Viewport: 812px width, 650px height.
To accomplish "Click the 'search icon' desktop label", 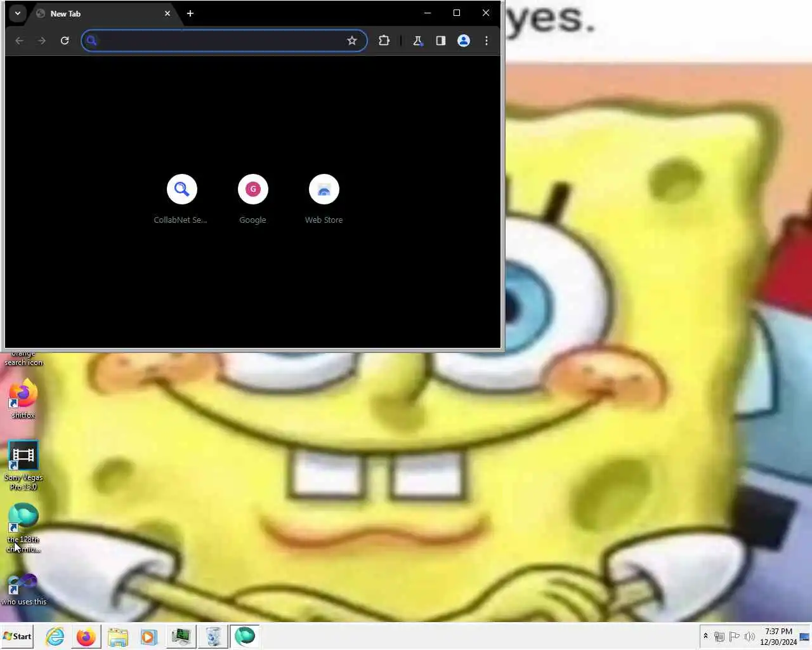I will [x=23, y=362].
